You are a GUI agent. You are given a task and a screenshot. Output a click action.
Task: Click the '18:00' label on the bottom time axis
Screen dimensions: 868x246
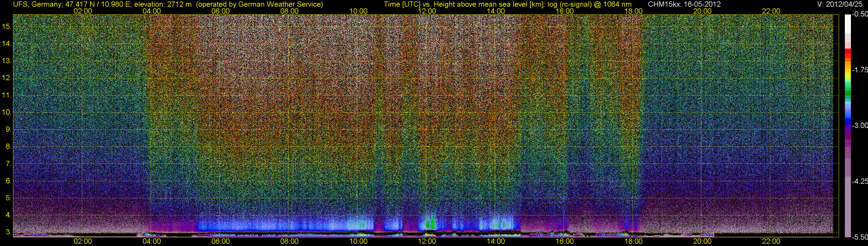point(633,241)
